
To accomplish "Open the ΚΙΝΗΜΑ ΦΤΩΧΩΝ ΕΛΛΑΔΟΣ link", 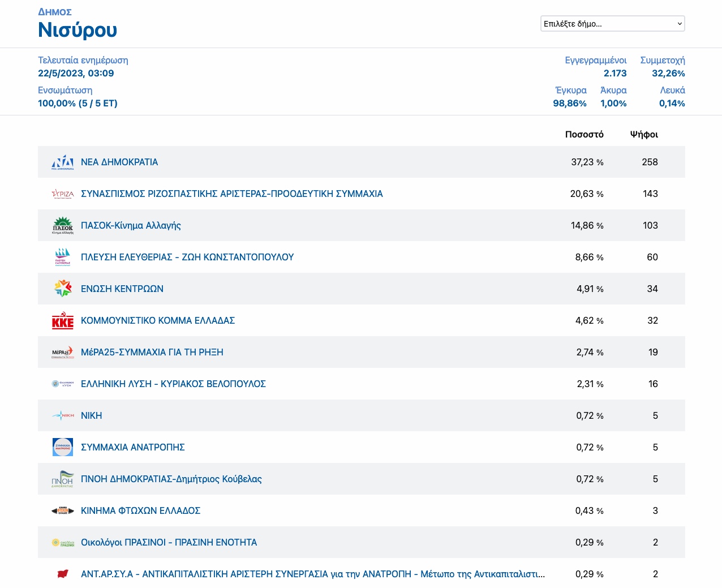I will tap(141, 510).
